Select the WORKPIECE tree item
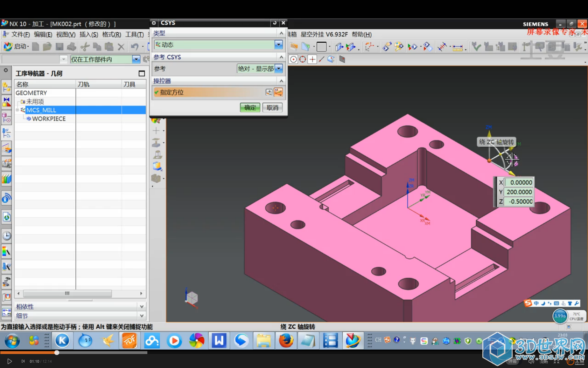588x368 pixels. coord(49,119)
